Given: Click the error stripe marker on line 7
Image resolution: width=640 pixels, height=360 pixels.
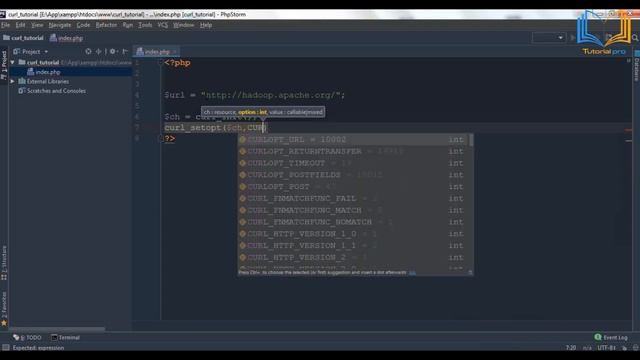Looking at the screenshot, I should pos(629,130).
